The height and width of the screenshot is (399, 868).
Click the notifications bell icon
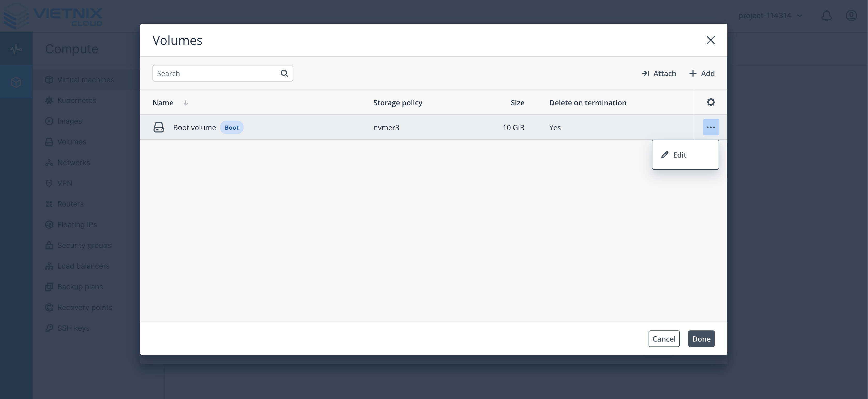826,16
